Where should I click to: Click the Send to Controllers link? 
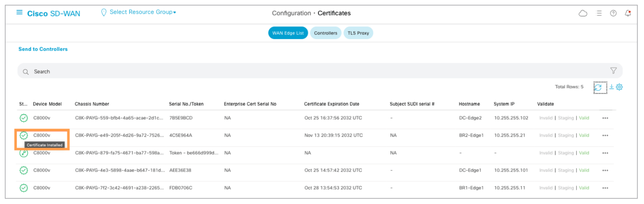click(43, 49)
